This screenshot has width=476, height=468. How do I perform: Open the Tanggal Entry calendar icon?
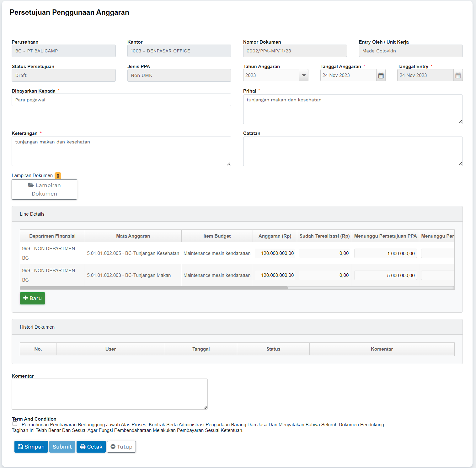point(458,75)
